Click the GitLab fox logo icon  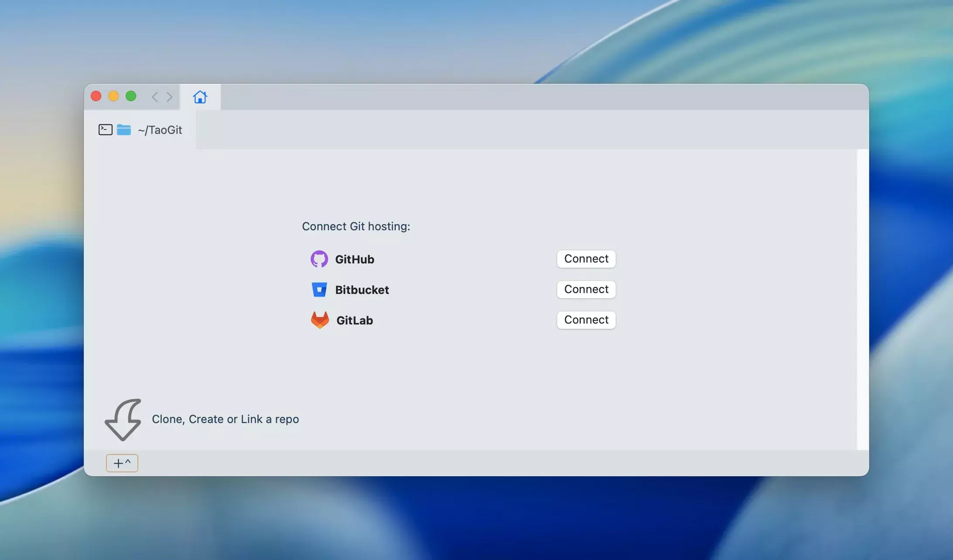319,320
